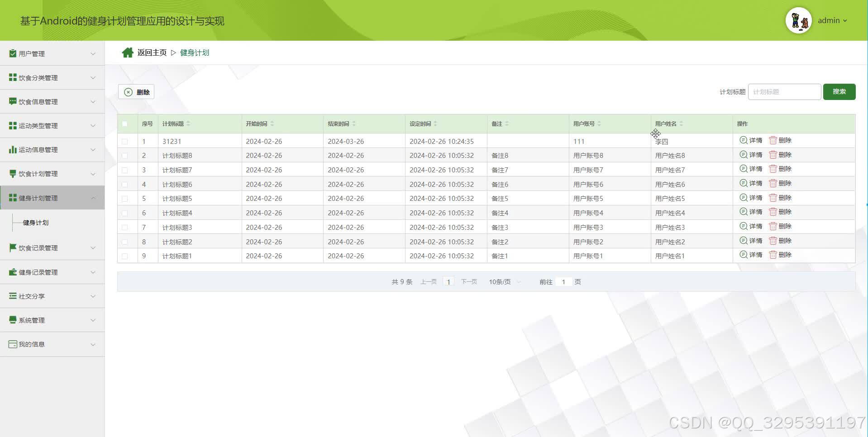Click the trash icon for 计划标题8

tap(773, 155)
